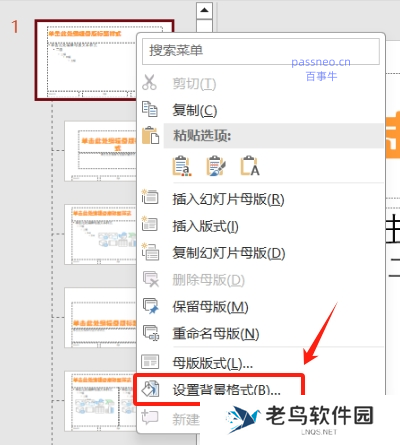
Task: Choose 复制(C) from context menu
Action: 195,110
